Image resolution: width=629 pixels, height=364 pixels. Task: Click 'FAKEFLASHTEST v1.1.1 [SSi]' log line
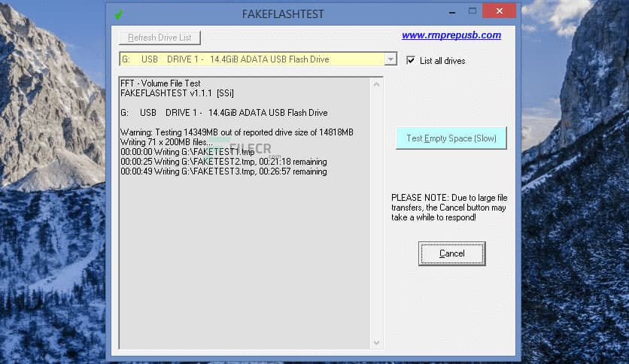[x=177, y=93]
